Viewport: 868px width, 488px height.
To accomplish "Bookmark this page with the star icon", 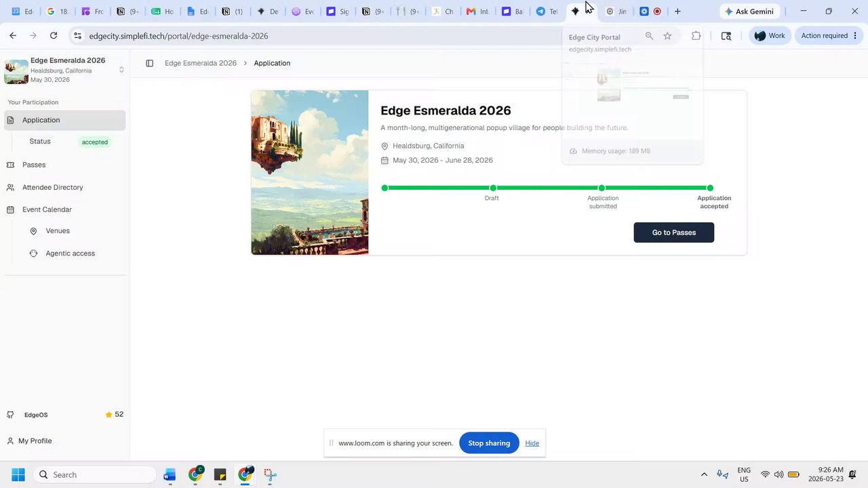I will [667, 36].
